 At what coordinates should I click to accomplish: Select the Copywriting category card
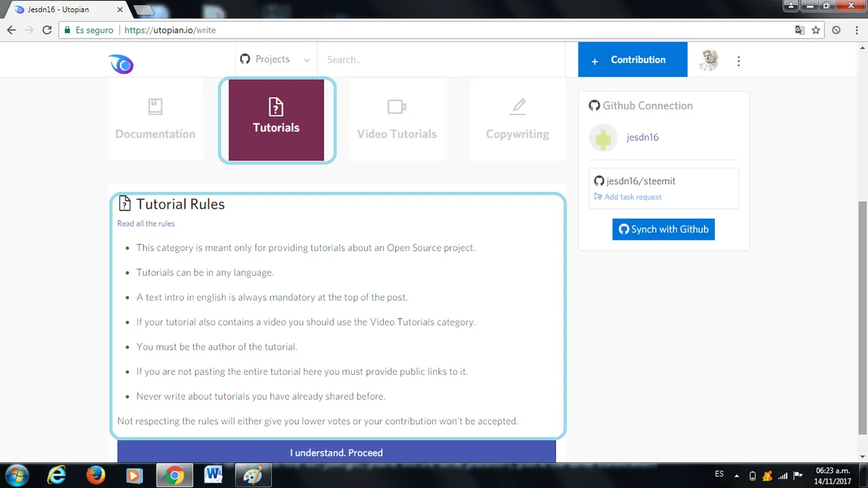[517, 120]
